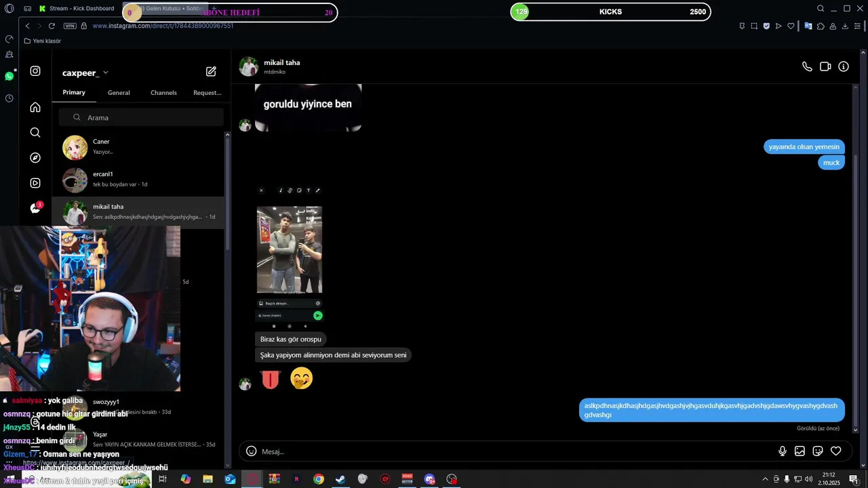Screen dimensions: 868x488
Task: Go back in the browser
Action: pos(27,26)
